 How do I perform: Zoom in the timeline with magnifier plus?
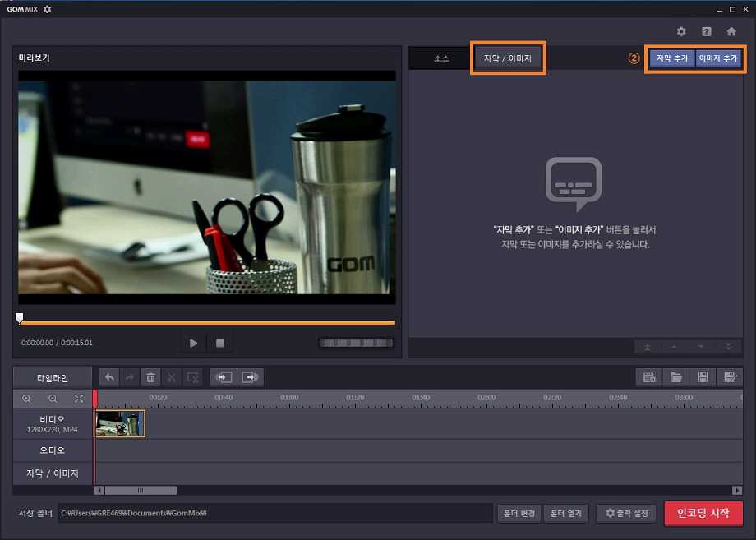27,399
